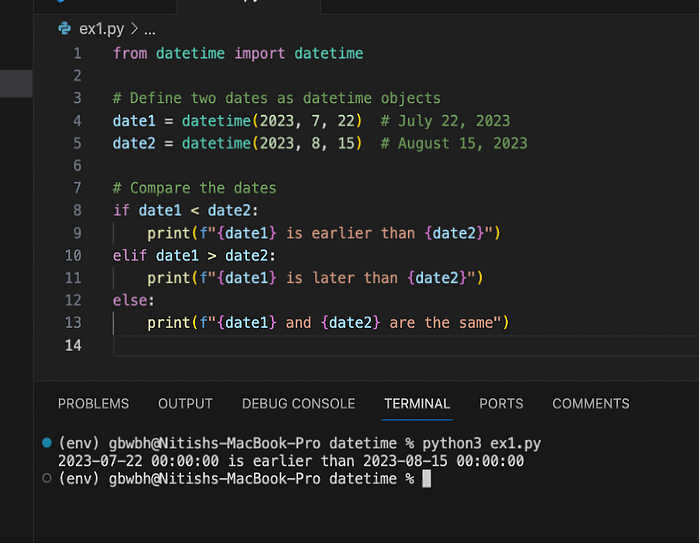The height and width of the screenshot is (544, 700).
Task: Click the 'elif' keyword on line 10
Action: (129, 256)
